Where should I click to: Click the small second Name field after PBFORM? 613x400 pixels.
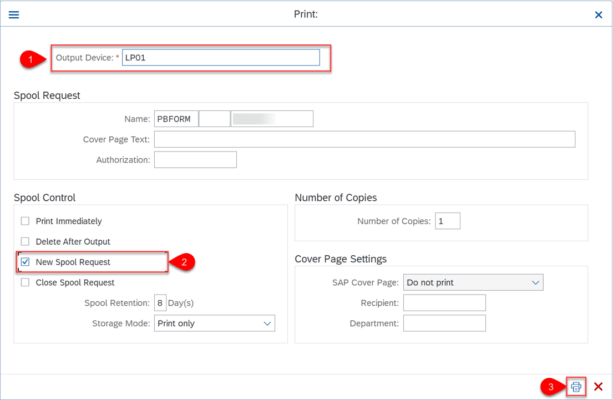(213, 119)
